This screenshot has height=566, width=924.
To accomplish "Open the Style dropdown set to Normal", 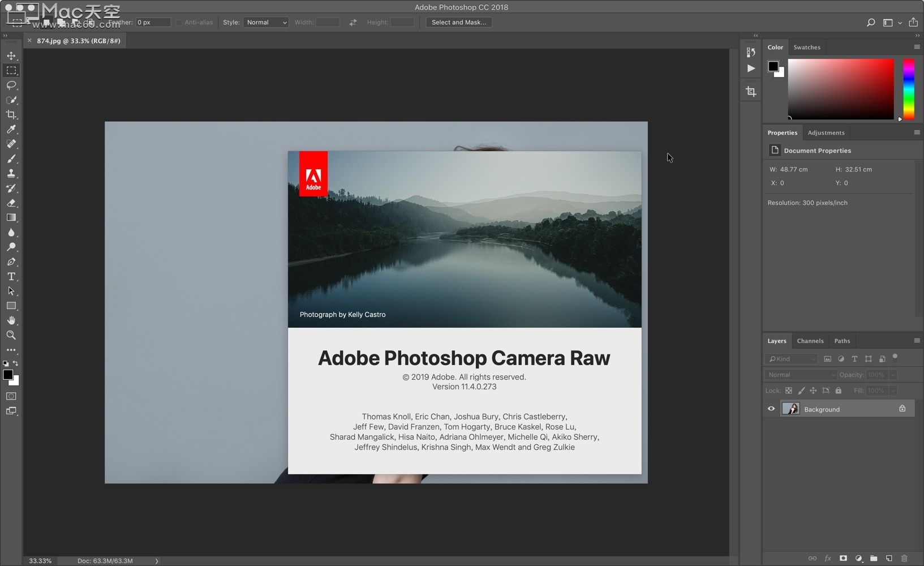I will [266, 23].
